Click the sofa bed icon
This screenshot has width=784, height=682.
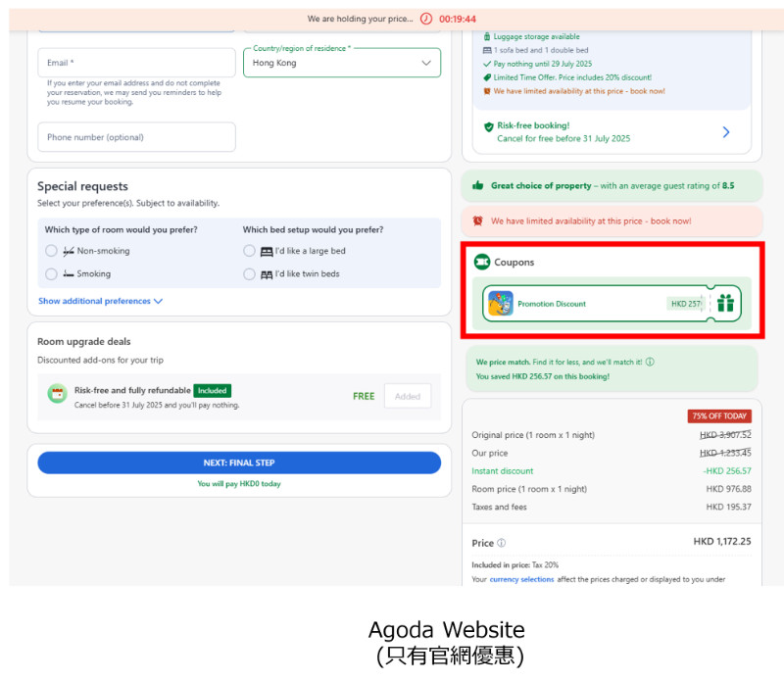(487, 50)
